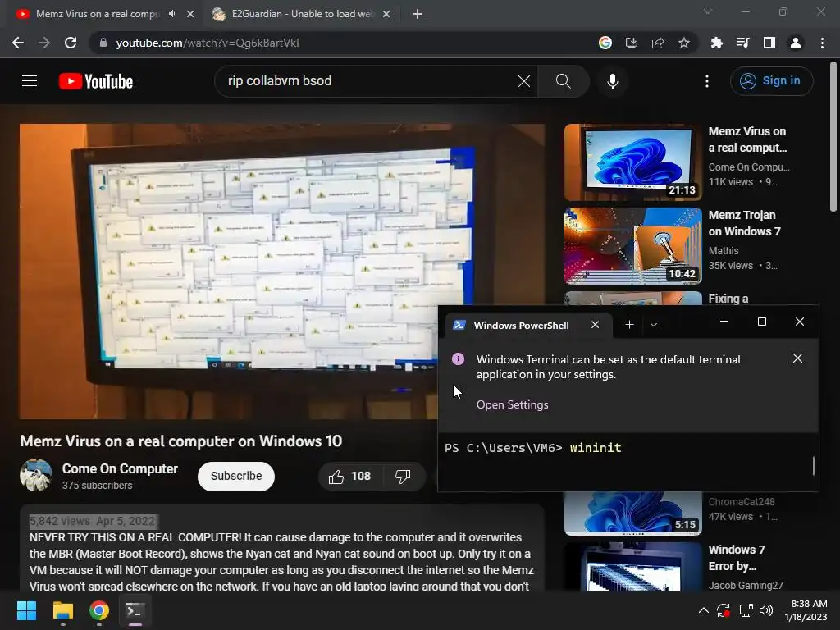Share this page icon in address bar
840x630 pixels.
(x=658, y=43)
